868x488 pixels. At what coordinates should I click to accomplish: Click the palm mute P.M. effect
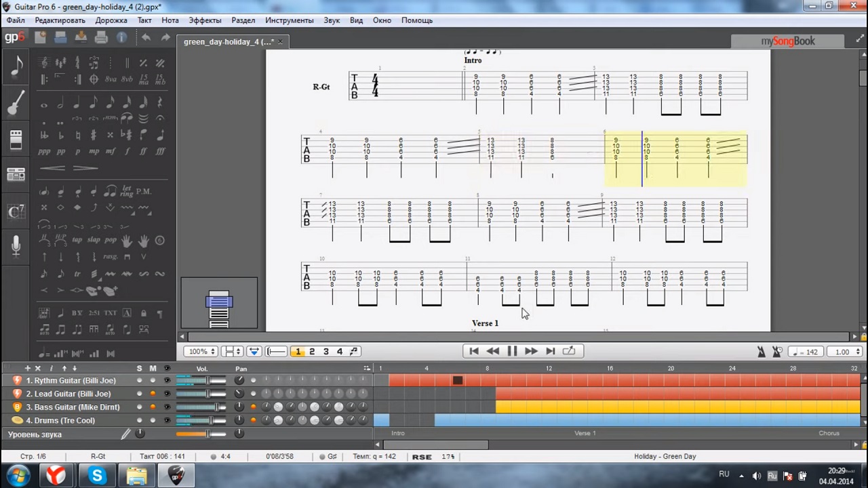[143, 191]
